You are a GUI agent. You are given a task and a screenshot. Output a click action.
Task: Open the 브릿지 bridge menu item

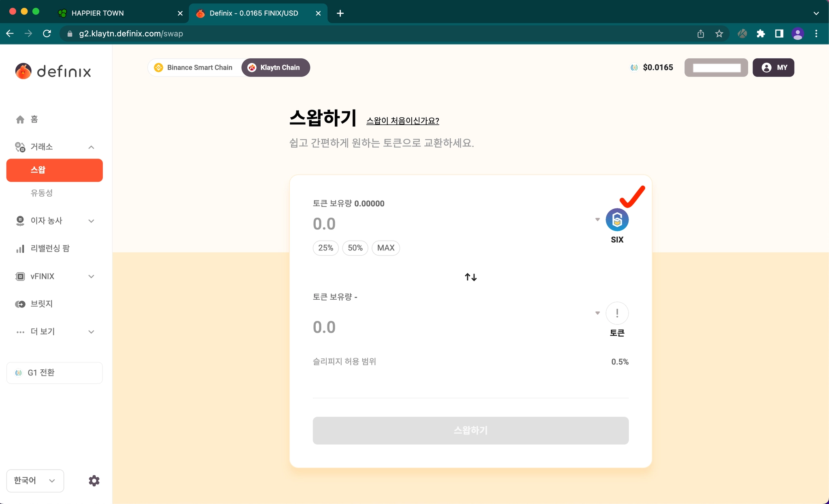point(41,304)
